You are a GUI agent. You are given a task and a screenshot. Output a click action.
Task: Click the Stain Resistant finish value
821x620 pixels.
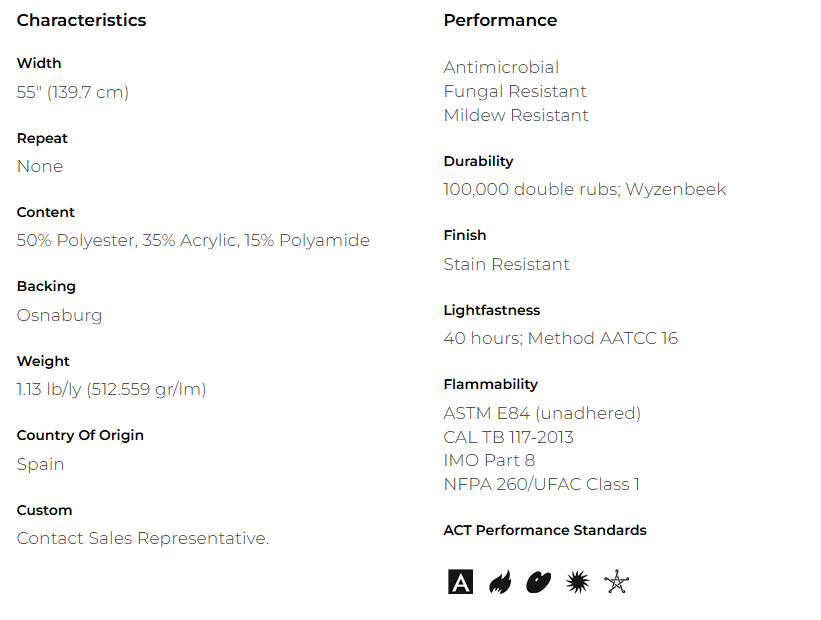(x=506, y=264)
